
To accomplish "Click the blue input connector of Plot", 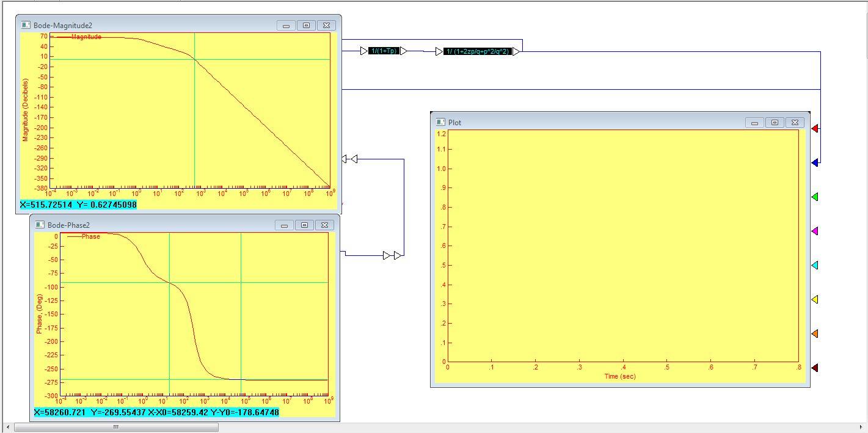I will tap(815, 162).
